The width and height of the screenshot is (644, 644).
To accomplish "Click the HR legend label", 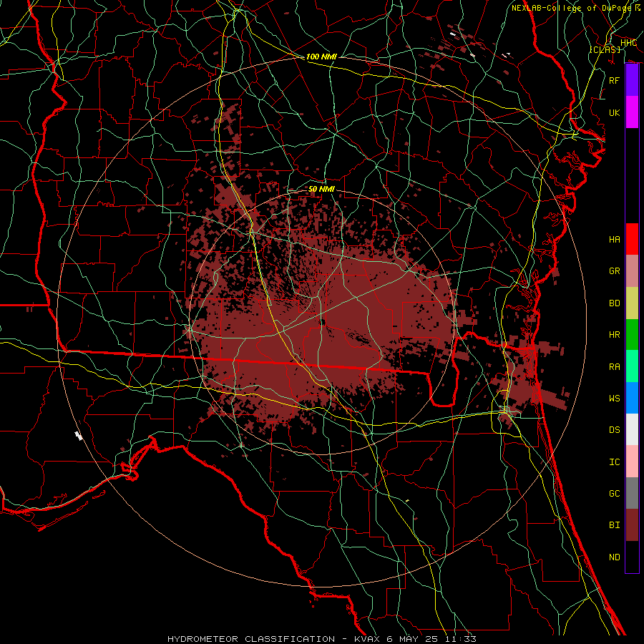I will tap(614, 335).
